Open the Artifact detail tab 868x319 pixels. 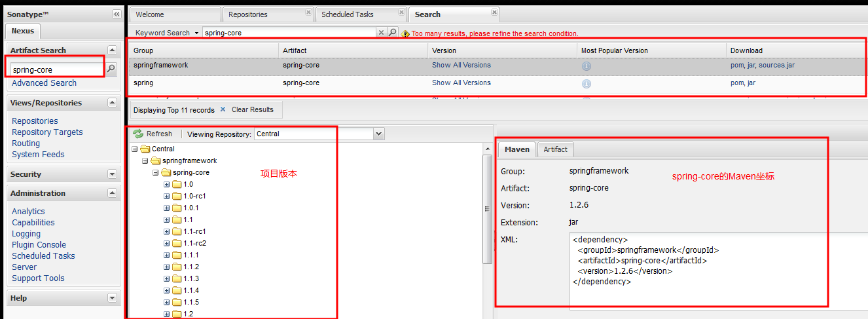[556, 149]
